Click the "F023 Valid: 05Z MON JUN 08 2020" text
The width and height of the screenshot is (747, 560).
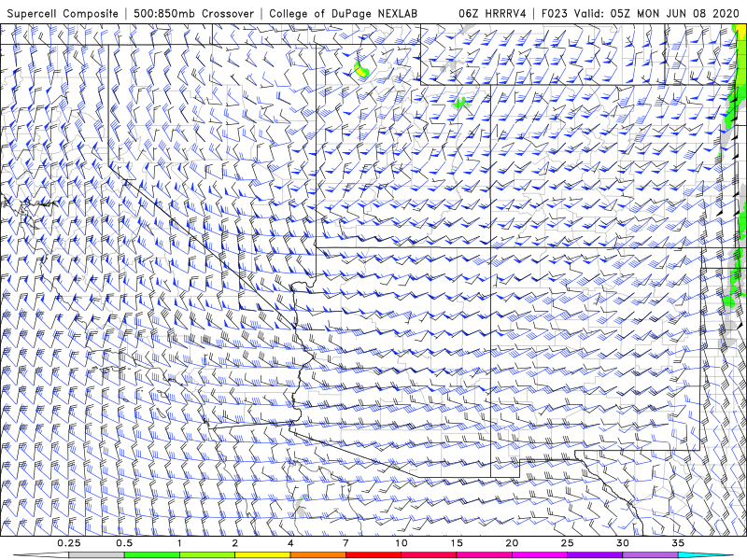coord(641,13)
